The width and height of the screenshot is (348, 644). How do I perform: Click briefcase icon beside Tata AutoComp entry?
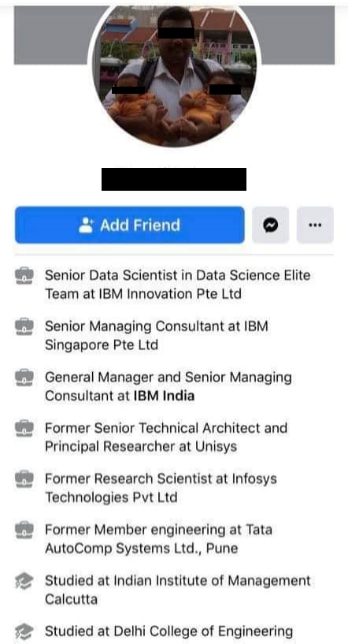click(24, 530)
